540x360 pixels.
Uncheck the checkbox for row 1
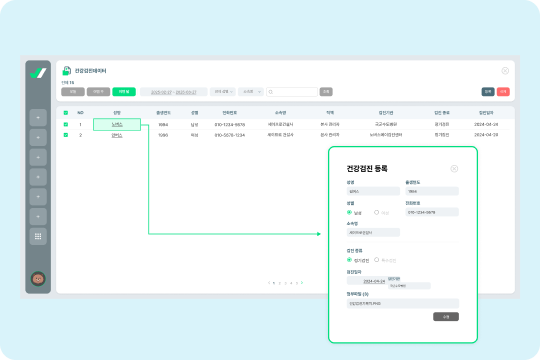pos(66,124)
